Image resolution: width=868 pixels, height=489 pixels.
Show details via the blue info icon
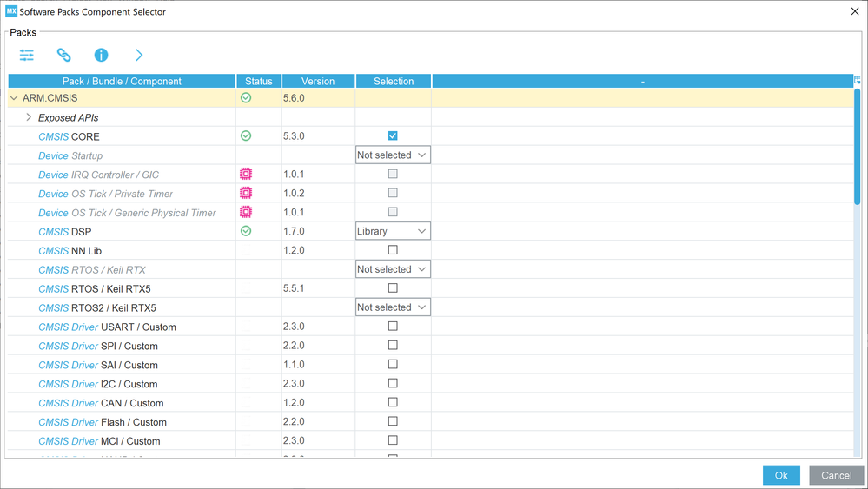pyautogui.click(x=101, y=55)
